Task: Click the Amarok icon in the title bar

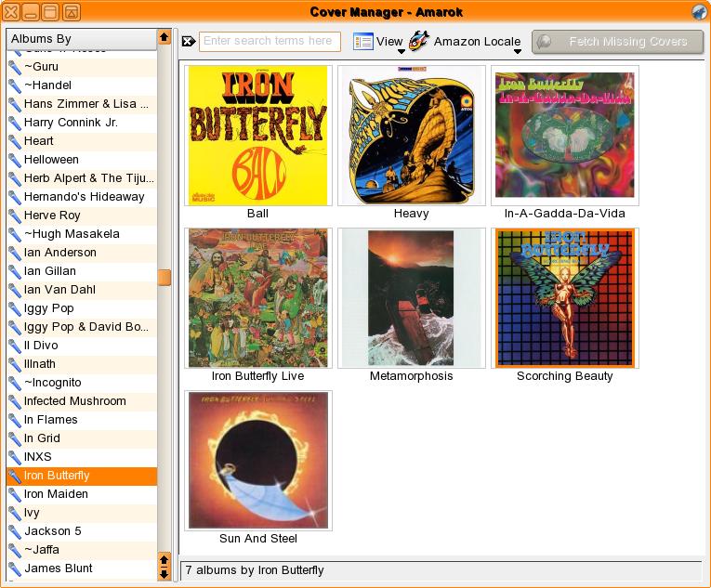Action: pos(699,12)
